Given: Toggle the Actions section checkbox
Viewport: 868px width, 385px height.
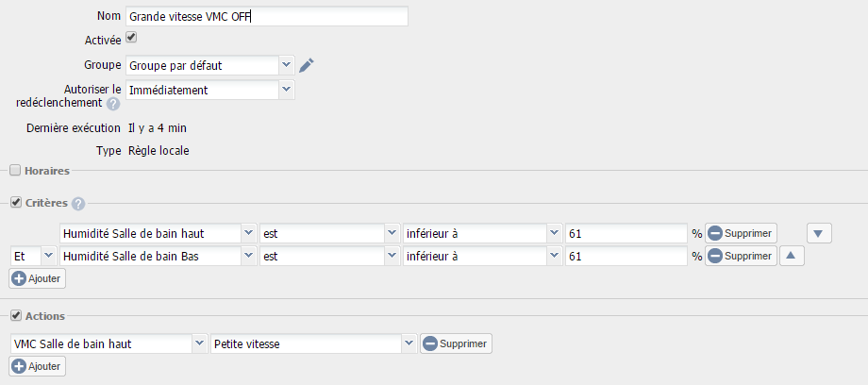Looking at the screenshot, I should pos(15,316).
